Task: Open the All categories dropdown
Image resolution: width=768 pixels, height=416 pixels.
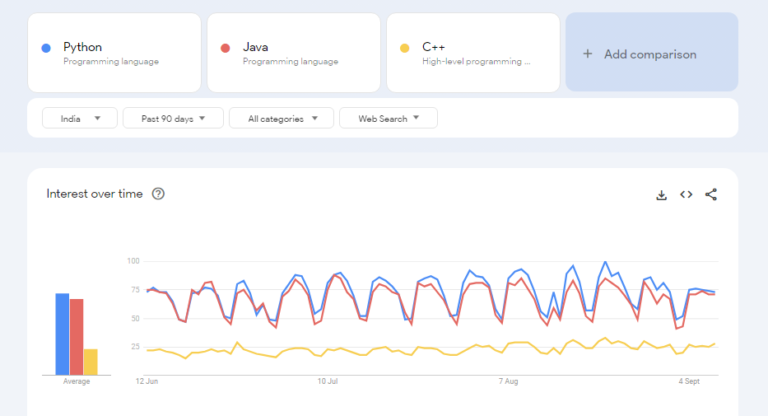Action: (x=281, y=118)
